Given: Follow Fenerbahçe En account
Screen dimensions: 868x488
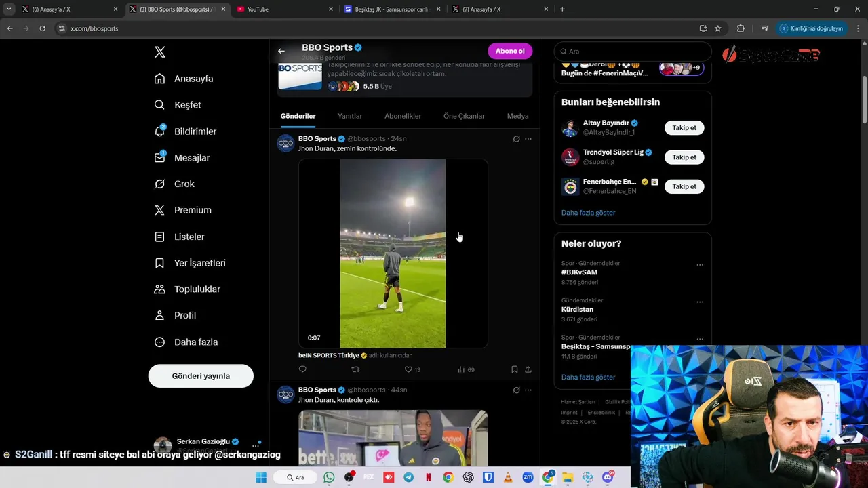Looking at the screenshot, I should [x=684, y=186].
